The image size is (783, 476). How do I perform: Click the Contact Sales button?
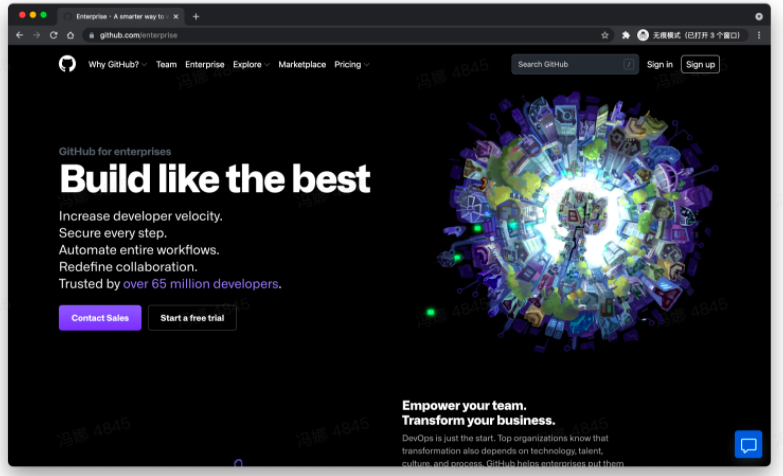(x=100, y=318)
